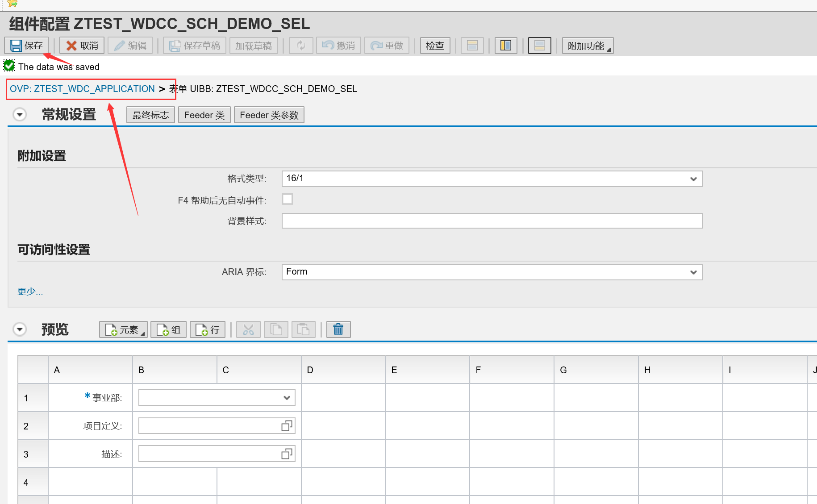Click the greyed-out orange layout panel icon
Screen dimensions: 817x504
click(472, 46)
